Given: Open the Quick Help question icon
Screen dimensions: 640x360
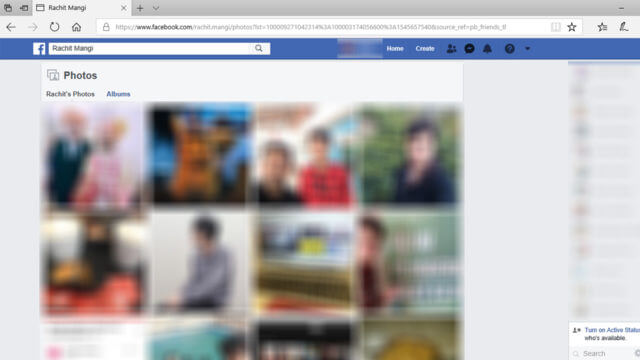Looking at the screenshot, I should pyautogui.click(x=509, y=49).
